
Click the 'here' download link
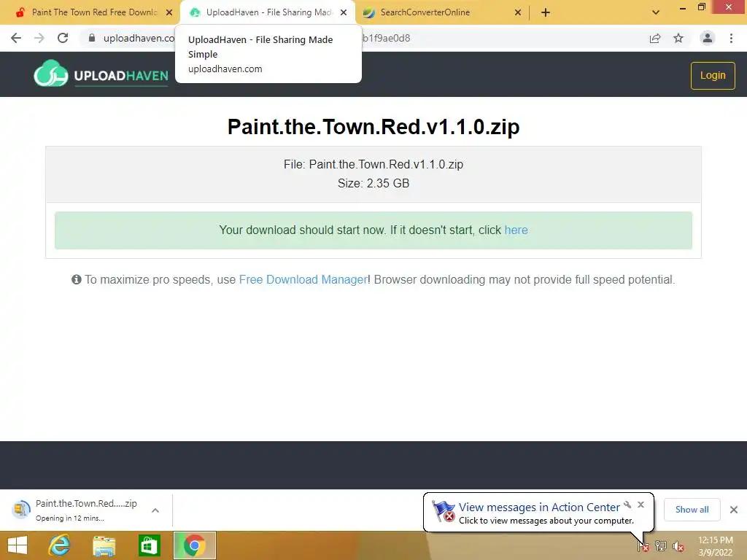coord(516,230)
